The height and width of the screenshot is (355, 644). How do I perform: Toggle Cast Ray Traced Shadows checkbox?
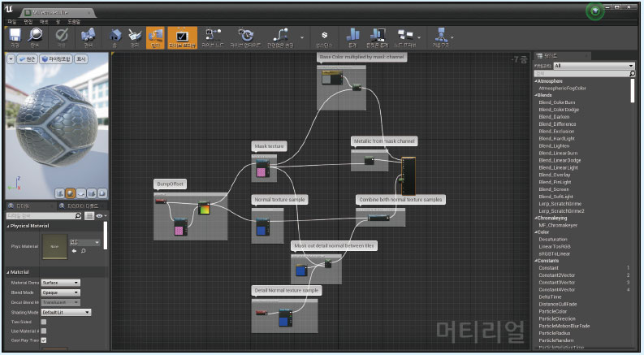tap(44, 340)
